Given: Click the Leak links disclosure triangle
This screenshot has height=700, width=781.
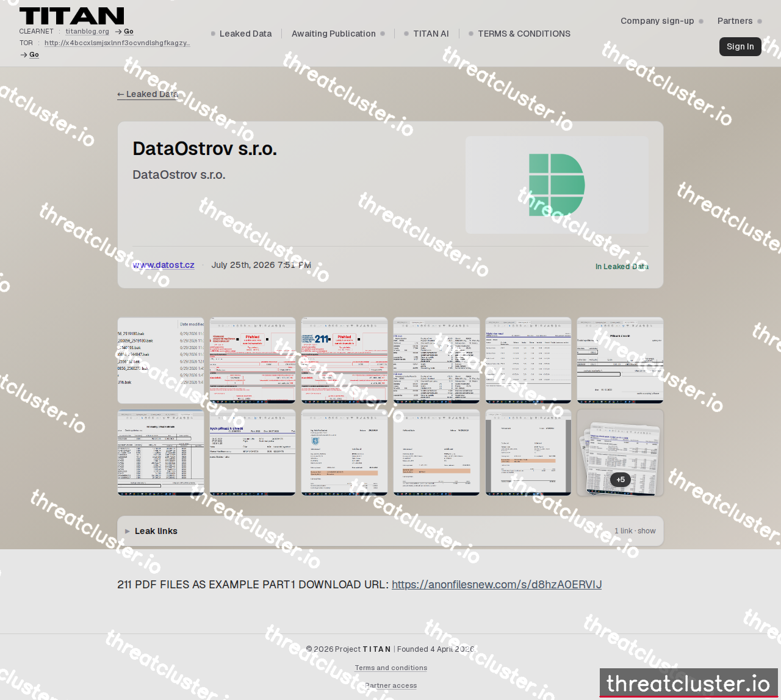Looking at the screenshot, I should [x=128, y=531].
